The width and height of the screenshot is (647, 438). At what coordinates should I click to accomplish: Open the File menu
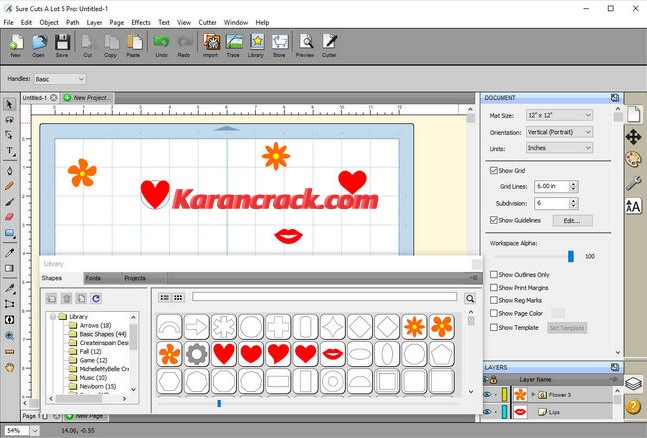tap(9, 22)
